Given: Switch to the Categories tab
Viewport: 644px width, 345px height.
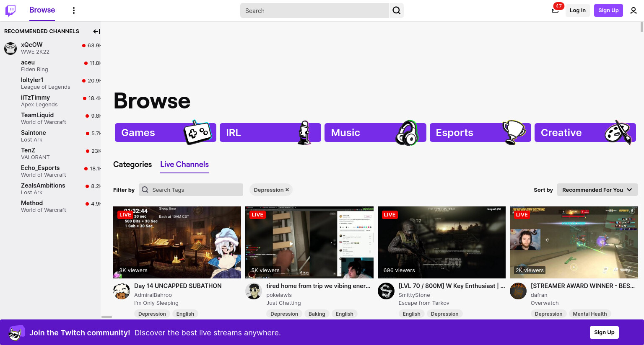Looking at the screenshot, I should [132, 165].
